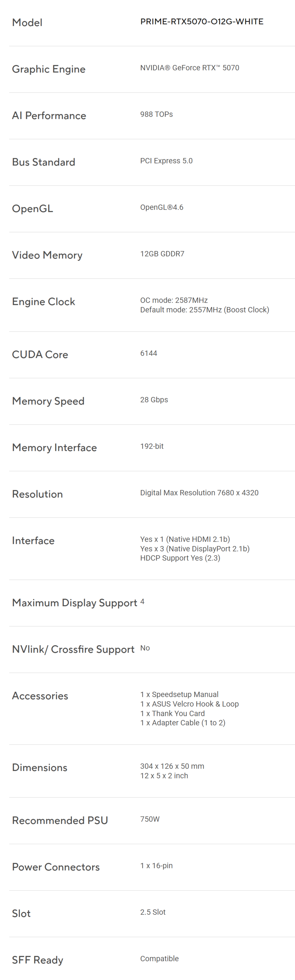Click the 988 TOPs AI Performance value
Viewport: 295px width, 980px height.
[156, 114]
